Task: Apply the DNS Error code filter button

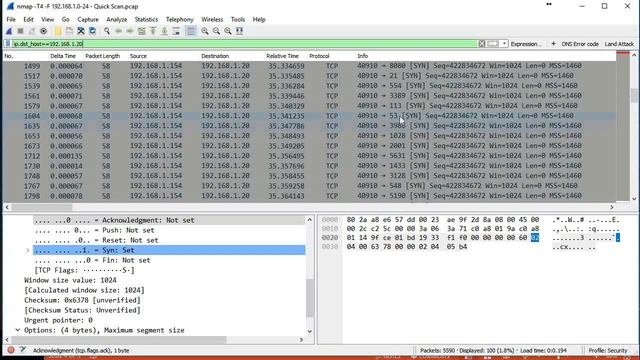Action: tap(580, 44)
